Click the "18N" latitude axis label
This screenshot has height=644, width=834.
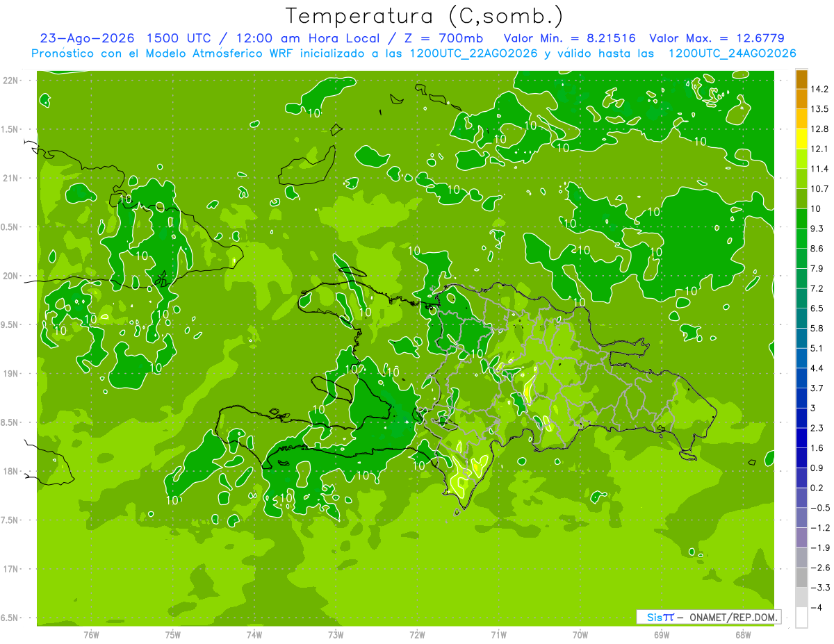tap(11, 471)
